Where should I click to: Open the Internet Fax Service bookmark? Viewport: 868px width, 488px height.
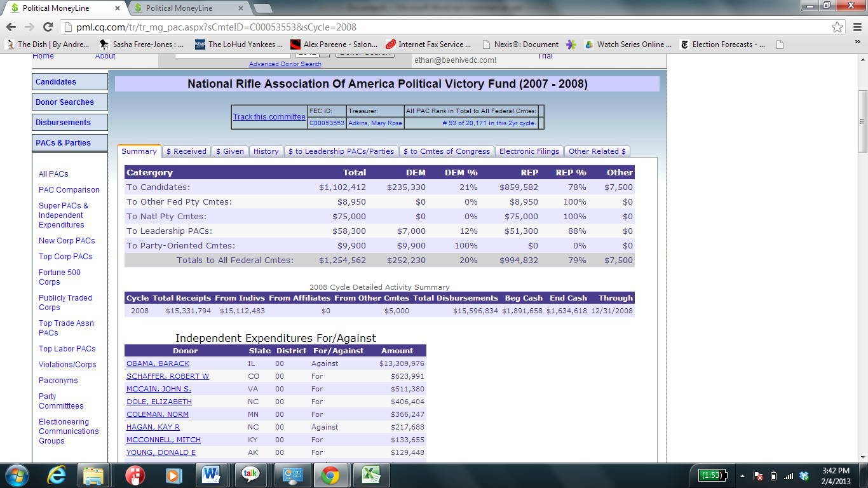[x=428, y=44]
